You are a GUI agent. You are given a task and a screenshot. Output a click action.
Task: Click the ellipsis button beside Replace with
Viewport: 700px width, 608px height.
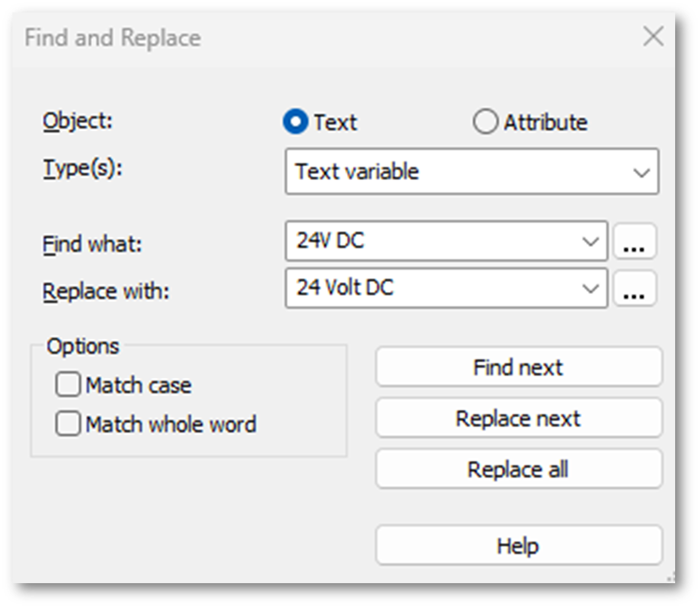[634, 289]
